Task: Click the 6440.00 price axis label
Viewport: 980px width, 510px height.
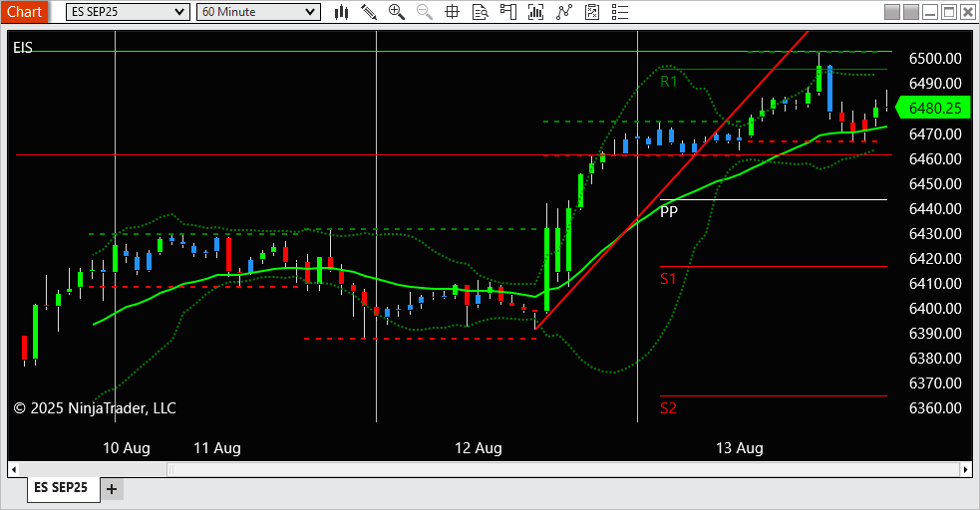Action: click(935, 208)
